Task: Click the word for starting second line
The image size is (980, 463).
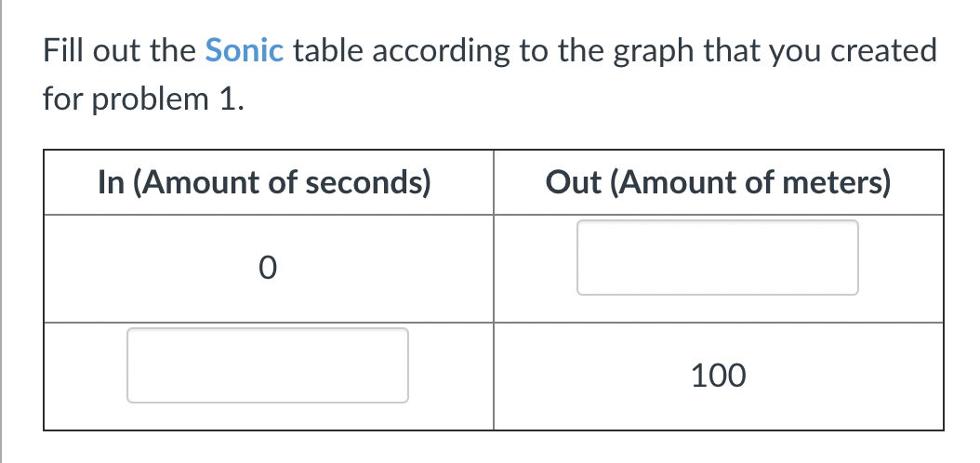Action: [x=61, y=98]
